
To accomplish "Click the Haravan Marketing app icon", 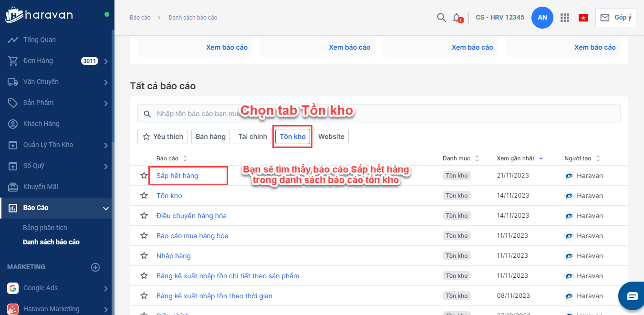I will point(13,309).
